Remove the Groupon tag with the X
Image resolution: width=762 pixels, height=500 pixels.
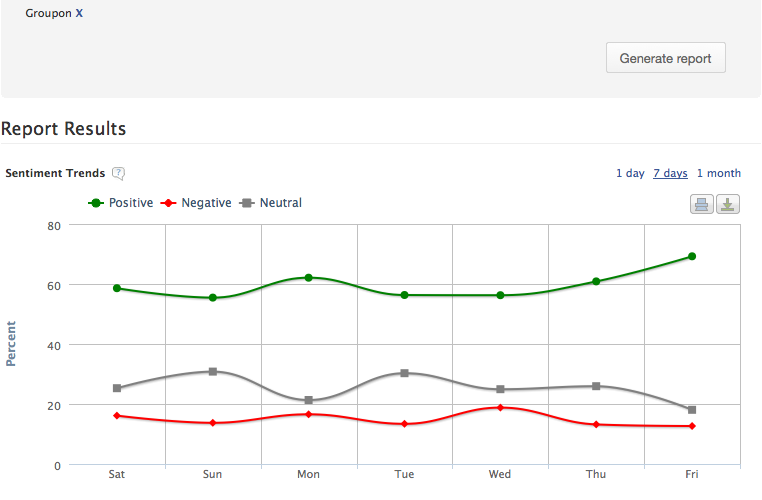[x=79, y=14]
